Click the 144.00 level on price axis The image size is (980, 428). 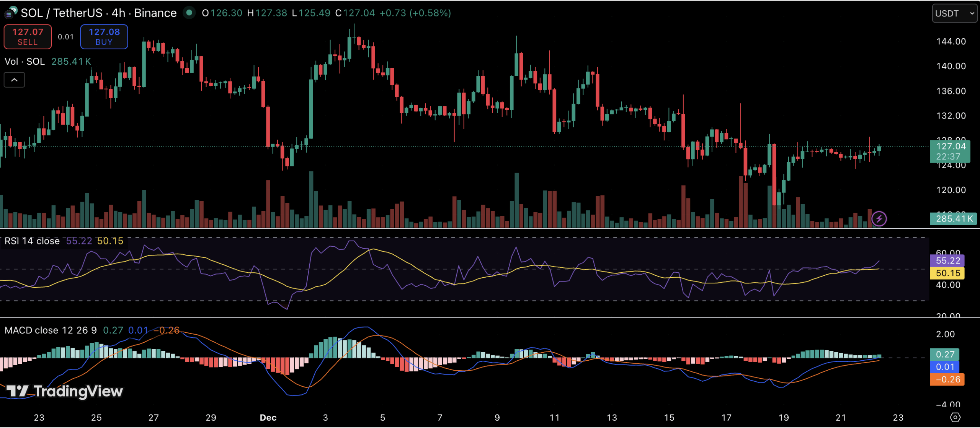pos(951,41)
